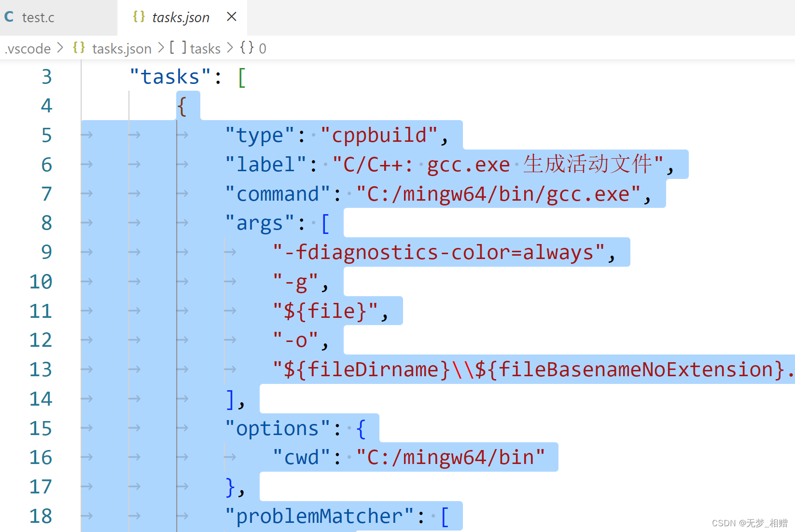This screenshot has width=795, height=532.
Task: Click the "args" key
Action: (x=260, y=223)
